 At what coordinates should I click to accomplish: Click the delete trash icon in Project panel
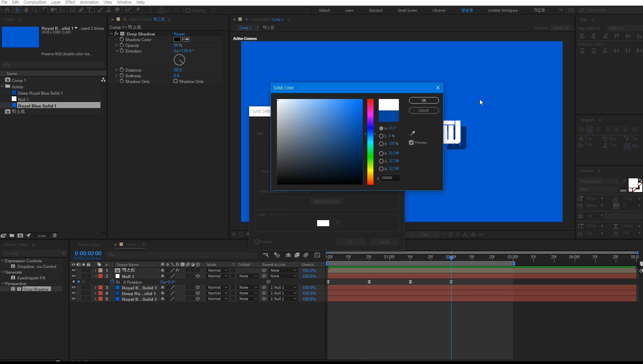[x=55, y=236]
